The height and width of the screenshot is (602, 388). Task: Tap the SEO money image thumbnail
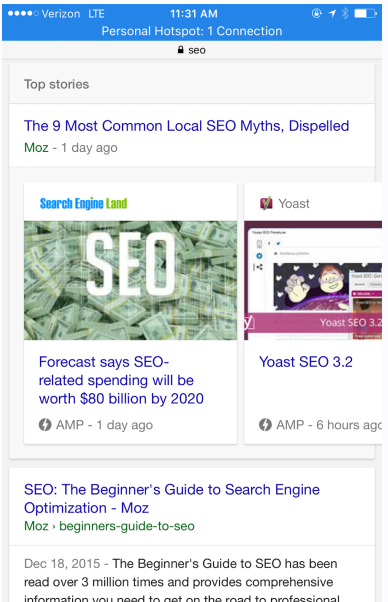[130, 280]
